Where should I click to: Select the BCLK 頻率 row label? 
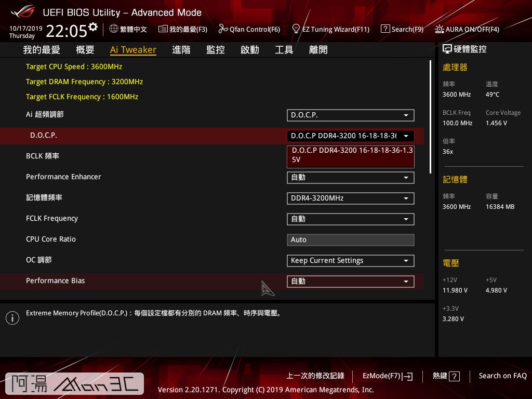pos(43,156)
